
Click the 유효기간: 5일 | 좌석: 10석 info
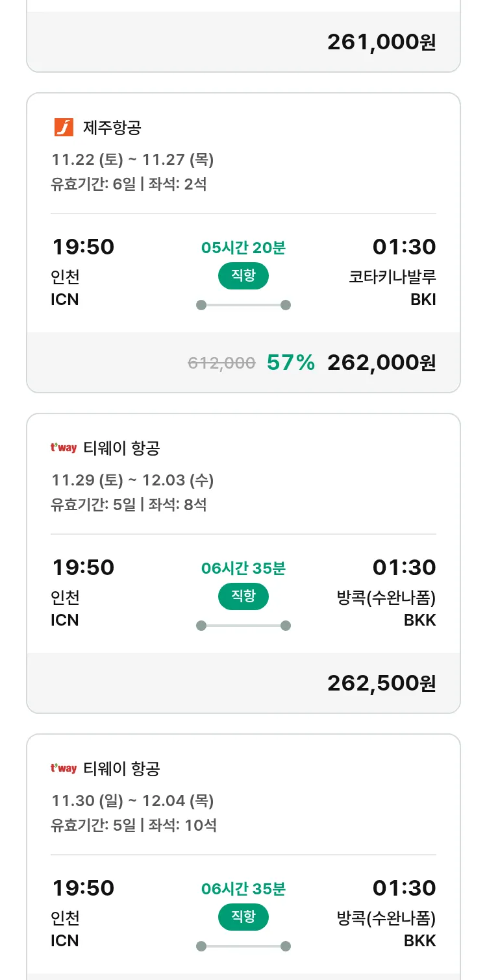click(134, 826)
